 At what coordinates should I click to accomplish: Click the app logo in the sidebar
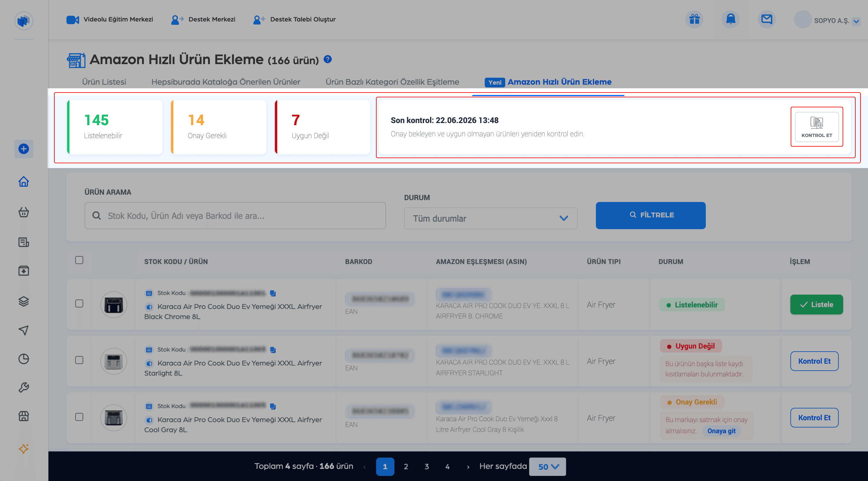[24, 21]
